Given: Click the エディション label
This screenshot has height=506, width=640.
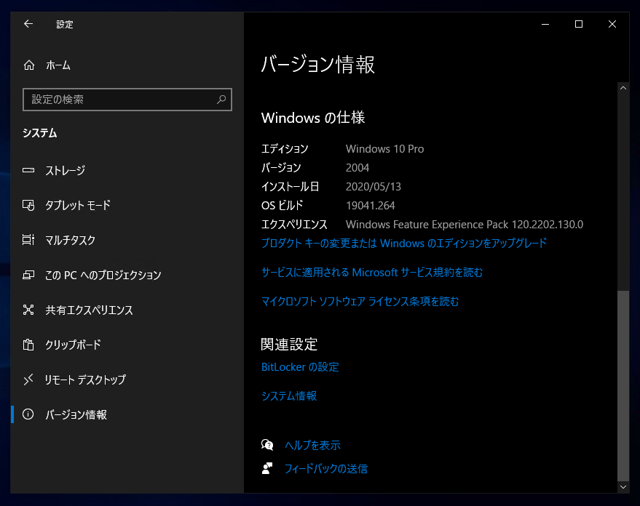Looking at the screenshot, I should tap(285, 149).
